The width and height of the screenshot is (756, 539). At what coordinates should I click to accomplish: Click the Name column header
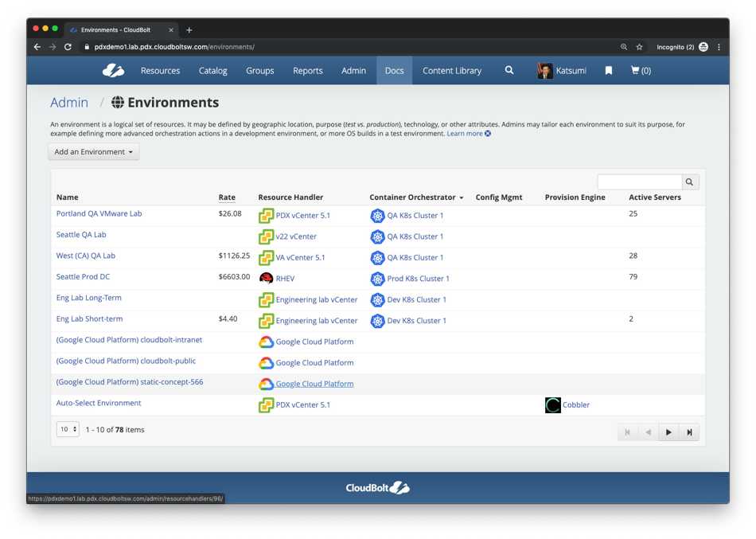67,197
